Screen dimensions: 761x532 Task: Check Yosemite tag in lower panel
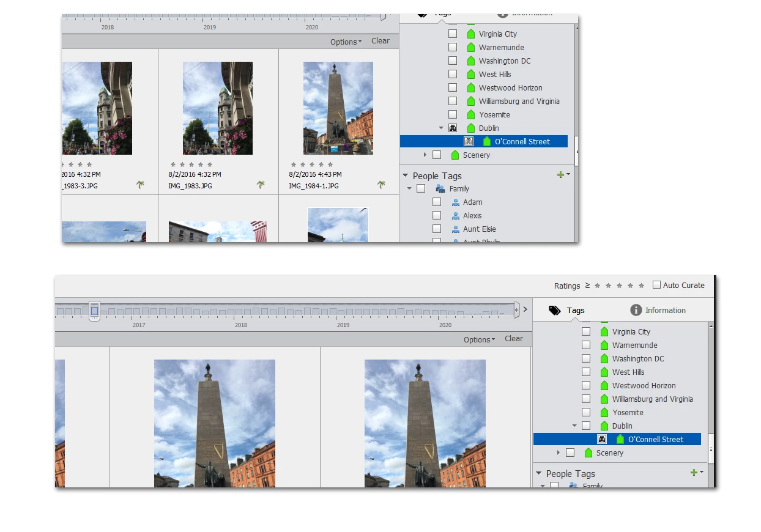point(586,412)
